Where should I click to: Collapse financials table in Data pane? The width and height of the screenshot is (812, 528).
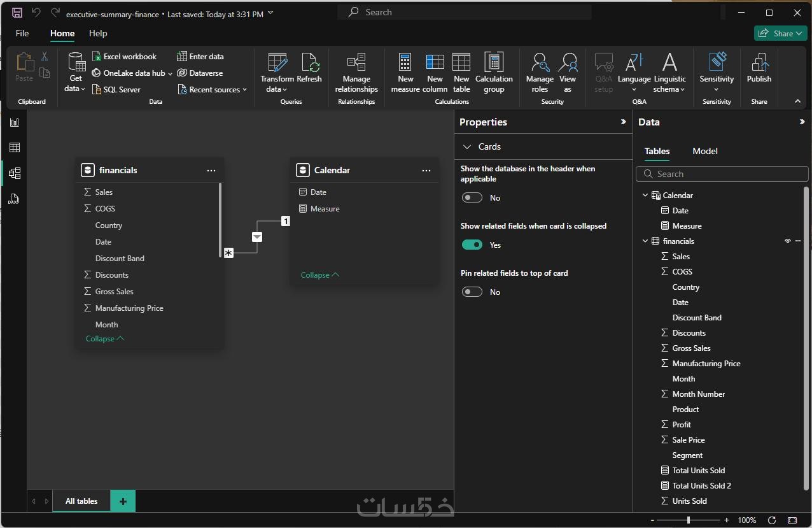tap(645, 241)
